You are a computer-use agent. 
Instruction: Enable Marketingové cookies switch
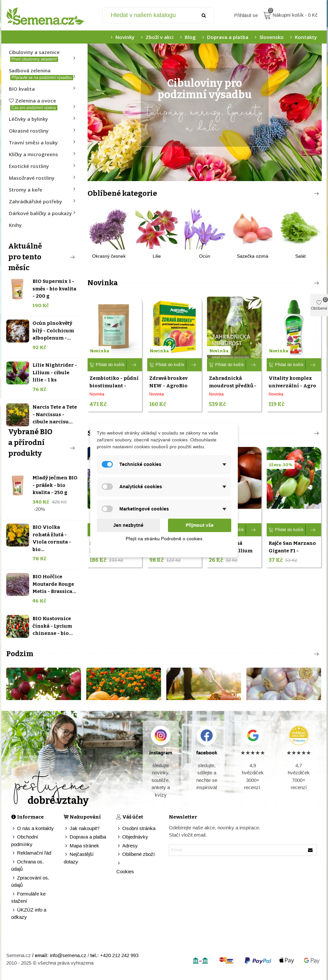[108, 508]
